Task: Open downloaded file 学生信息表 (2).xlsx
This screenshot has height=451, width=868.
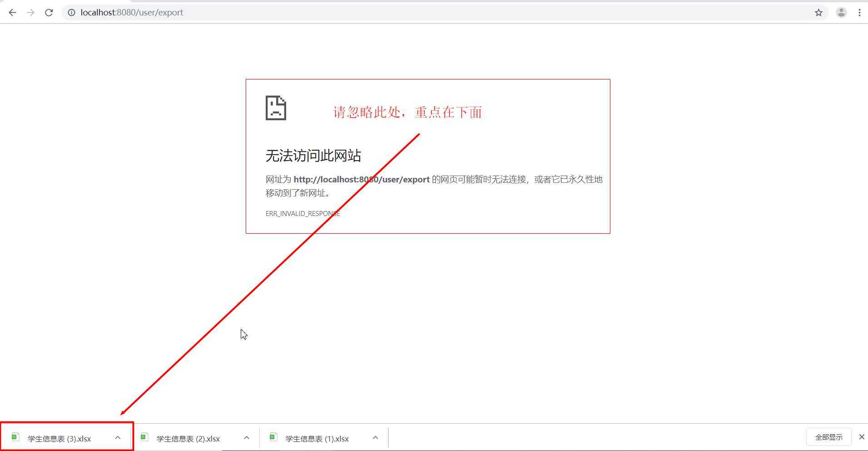Action: pos(188,439)
